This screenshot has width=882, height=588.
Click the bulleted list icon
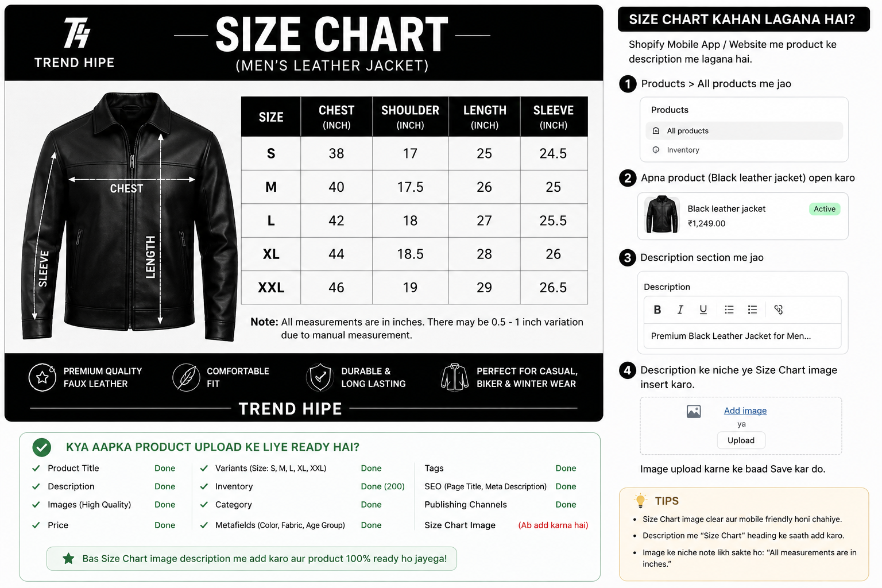coord(729,310)
